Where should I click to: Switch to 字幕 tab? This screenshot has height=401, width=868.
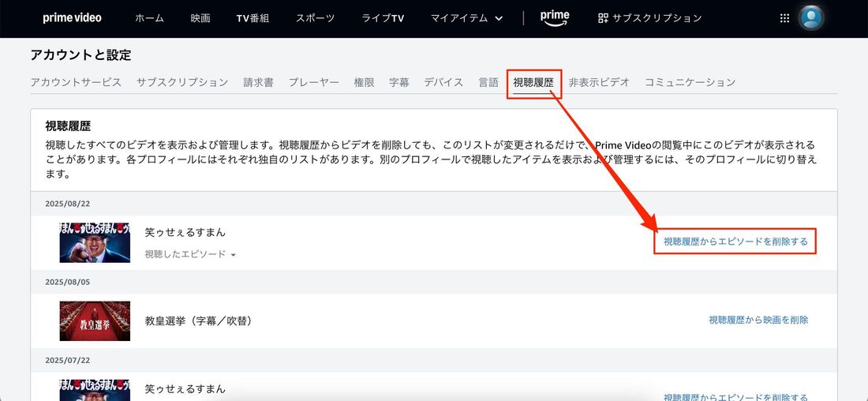click(399, 83)
